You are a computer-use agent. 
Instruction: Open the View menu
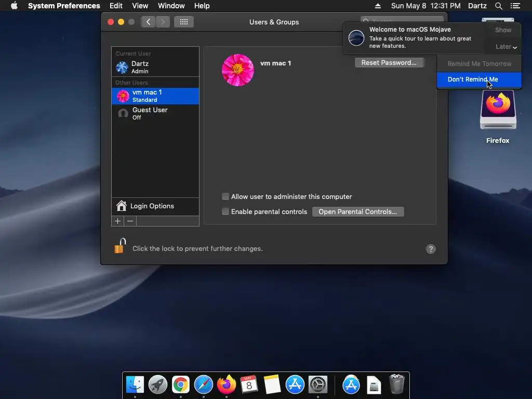[140, 6]
